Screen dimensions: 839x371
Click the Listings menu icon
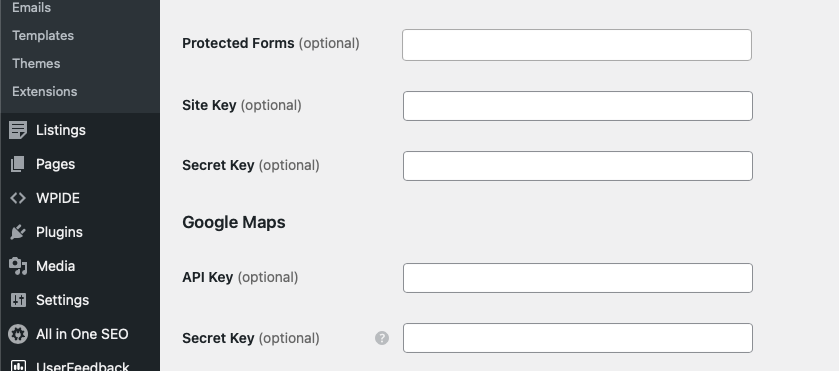18,130
